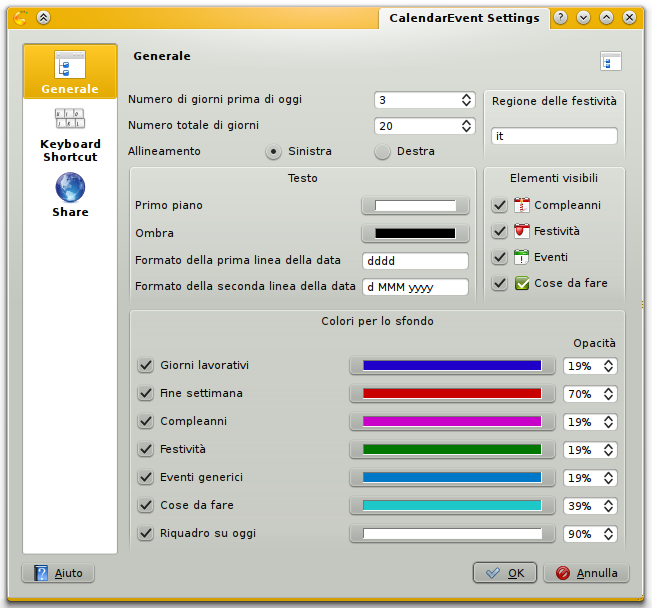652x608 pixels.
Task: Change the Fine settimana opacity 70% spinner
Action: [x=590, y=394]
